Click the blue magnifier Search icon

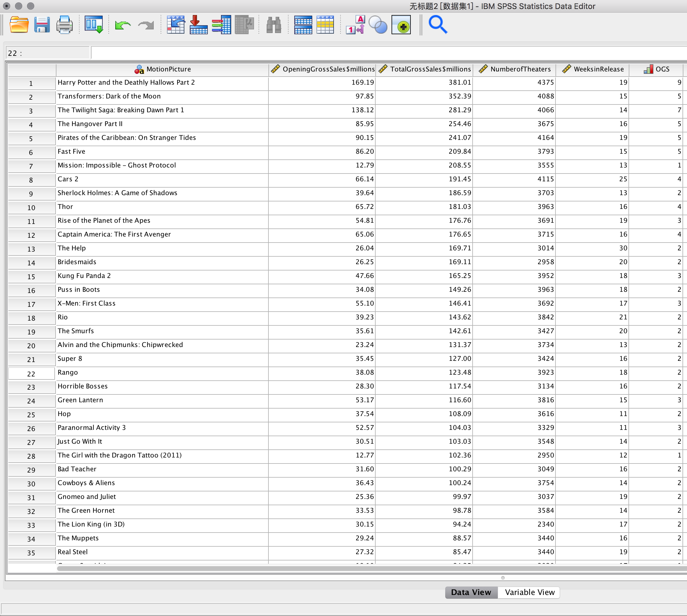[438, 25]
